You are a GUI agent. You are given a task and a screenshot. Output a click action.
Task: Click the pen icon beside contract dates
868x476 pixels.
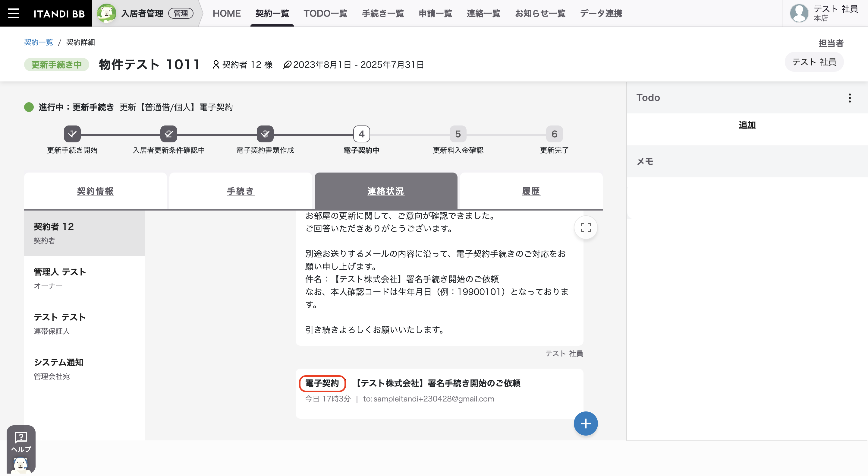[287, 65]
